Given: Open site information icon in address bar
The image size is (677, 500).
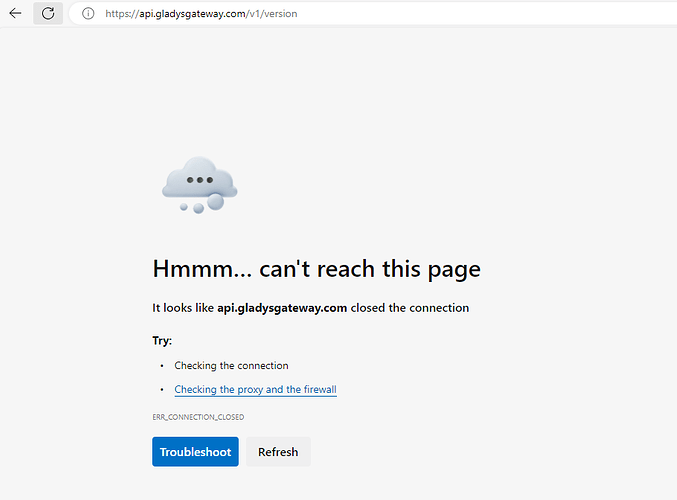Looking at the screenshot, I should tap(88, 14).
